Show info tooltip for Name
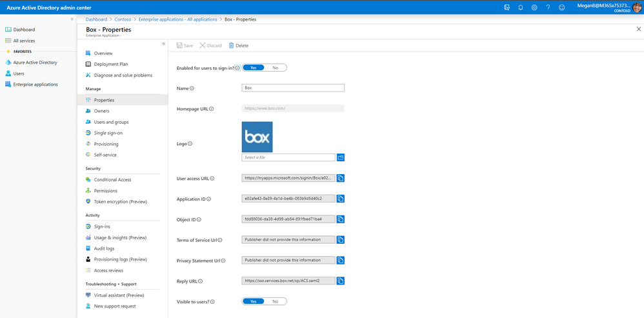The image size is (644, 318). pyautogui.click(x=192, y=88)
